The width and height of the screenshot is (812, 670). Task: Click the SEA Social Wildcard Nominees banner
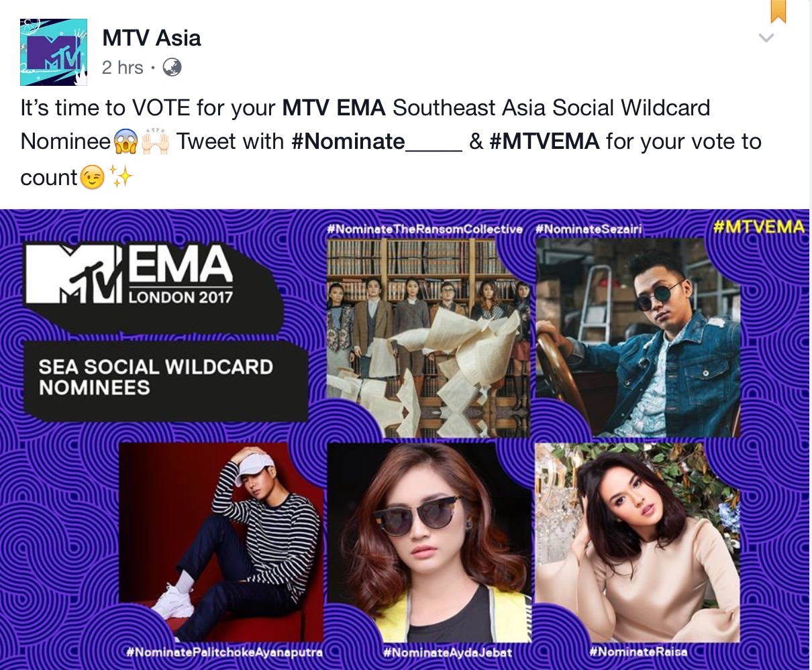coord(166,378)
